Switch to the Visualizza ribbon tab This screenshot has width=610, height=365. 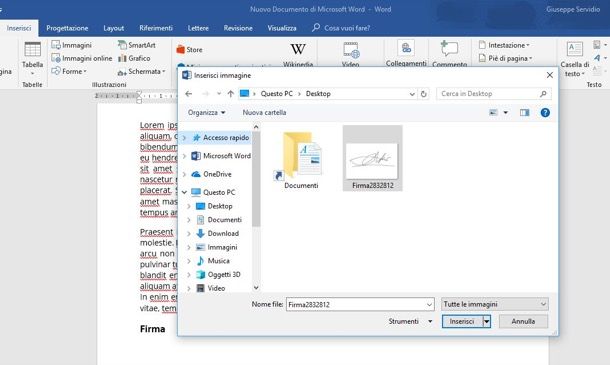point(282,28)
